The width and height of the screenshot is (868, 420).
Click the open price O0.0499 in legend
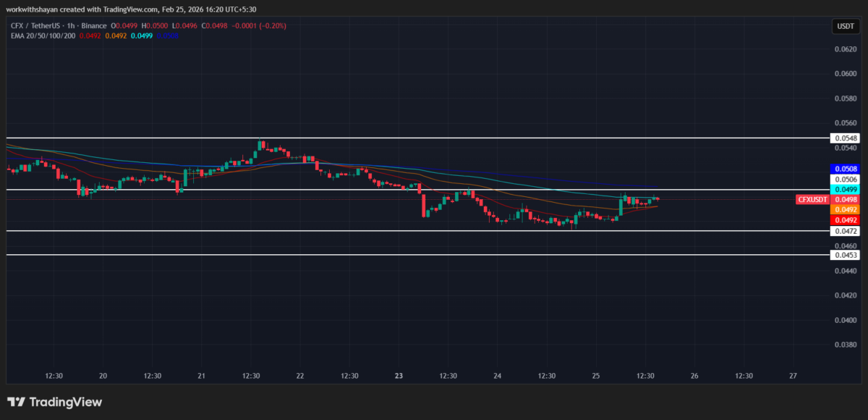click(x=124, y=25)
